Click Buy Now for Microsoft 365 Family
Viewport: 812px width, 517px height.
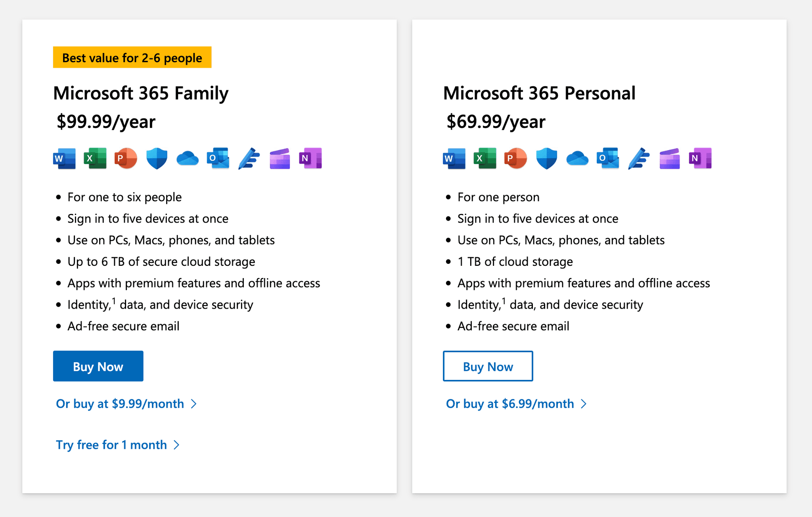click(98, 366)
